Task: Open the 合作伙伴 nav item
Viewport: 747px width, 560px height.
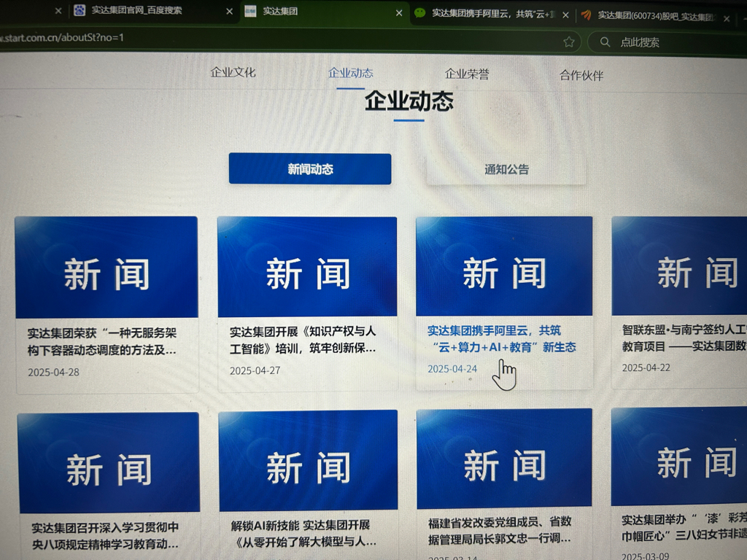Action: tap(581, 75)
